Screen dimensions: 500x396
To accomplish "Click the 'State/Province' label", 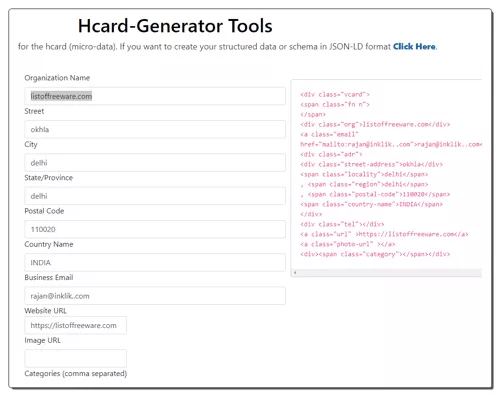I will [48, 178].
